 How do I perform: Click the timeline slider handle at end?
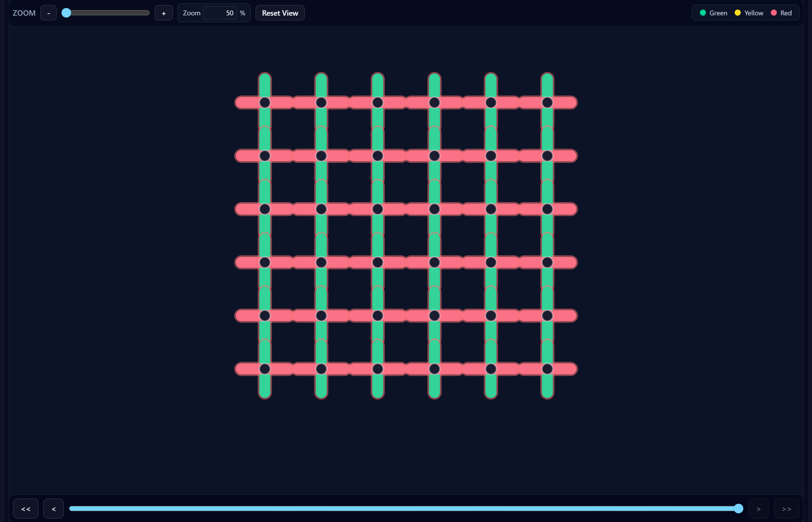[738, 508]
